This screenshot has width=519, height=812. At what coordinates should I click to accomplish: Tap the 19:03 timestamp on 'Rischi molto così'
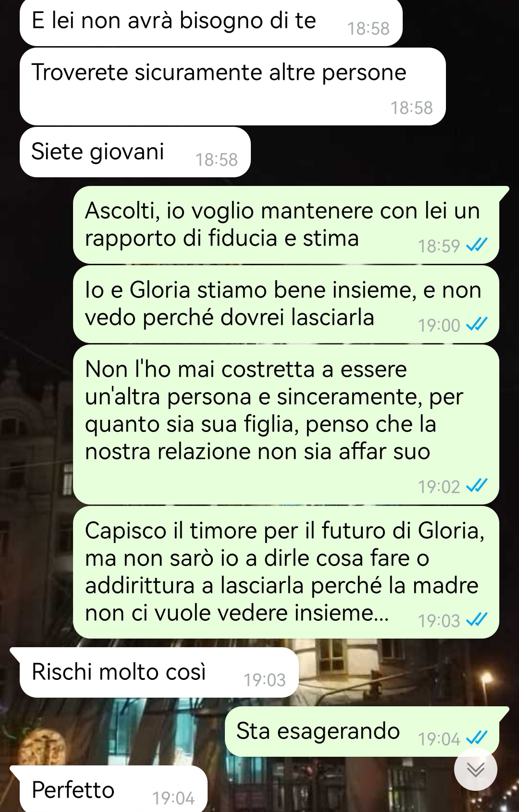click(265, 680)
